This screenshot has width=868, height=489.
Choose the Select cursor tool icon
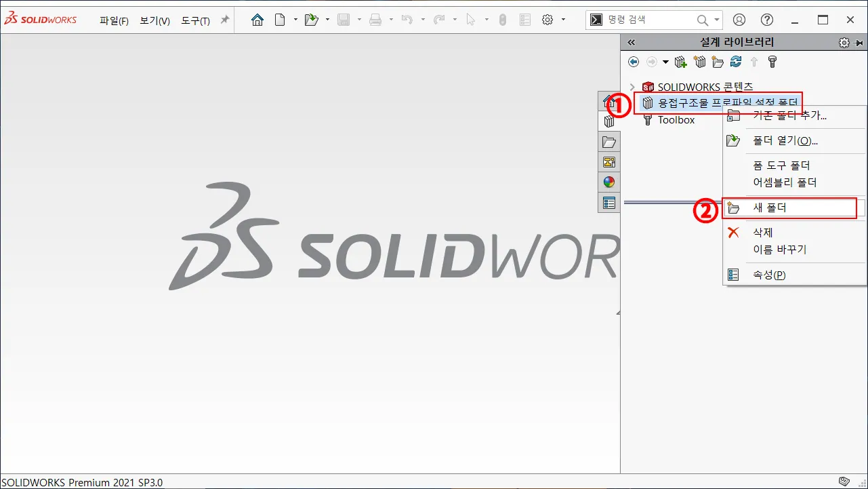click(471, 20)
